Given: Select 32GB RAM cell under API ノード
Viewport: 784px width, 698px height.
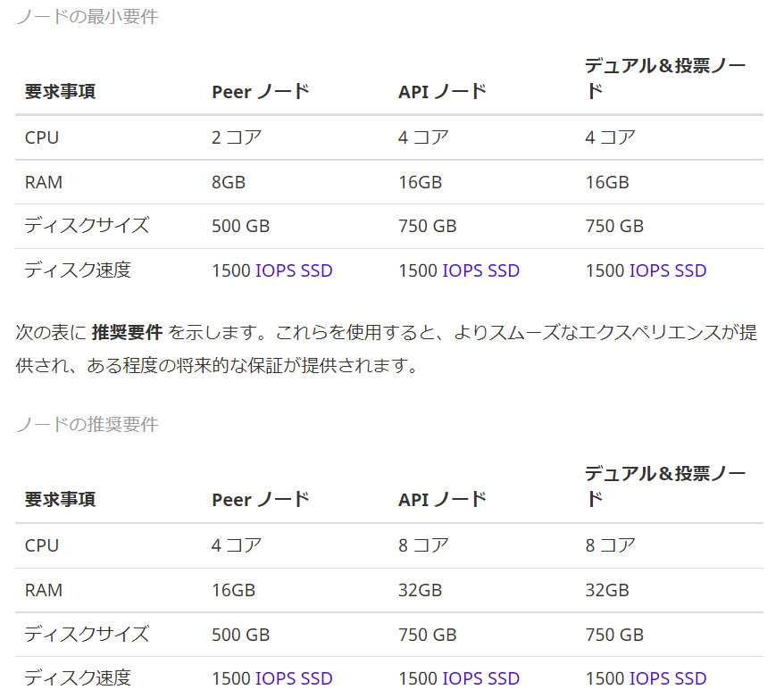Looking at the screenshot, I should tap(420, 590).
